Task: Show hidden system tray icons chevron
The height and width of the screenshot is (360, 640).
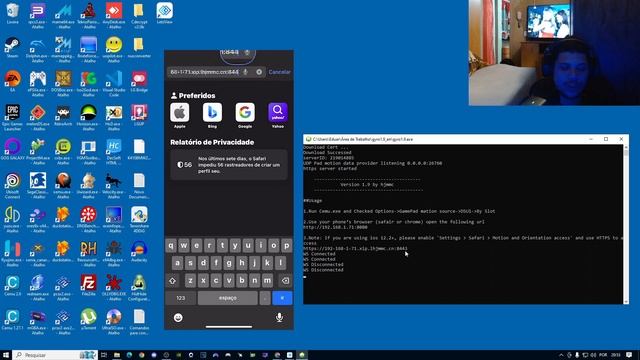Action: (561, 355)
